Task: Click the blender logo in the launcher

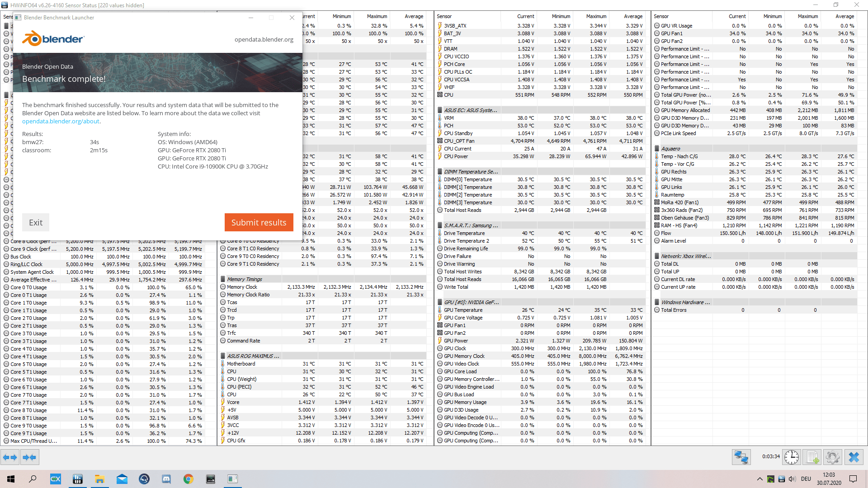Action: pos(53,39)
